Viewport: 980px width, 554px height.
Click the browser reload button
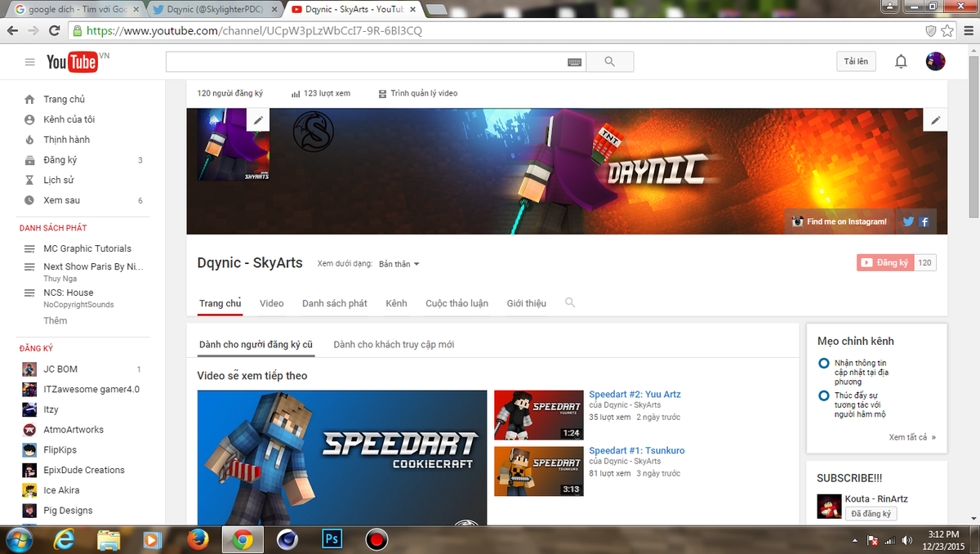click(x=55, y=31)
